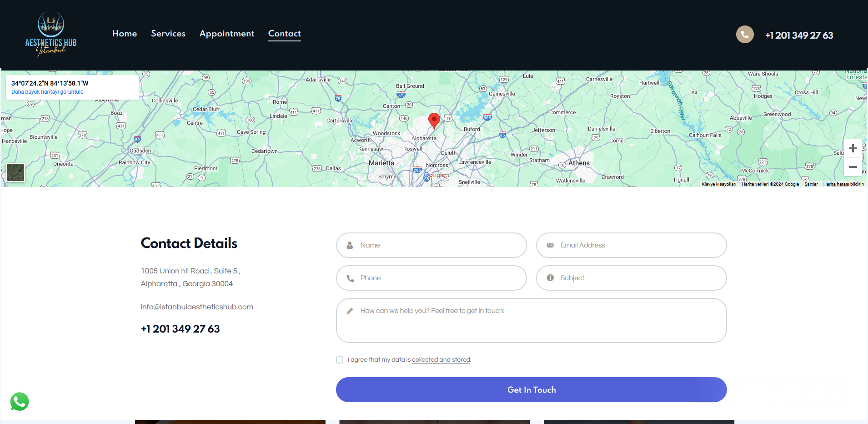868x424 pixels.
Task: Click the Cartersville label on map
Action: pyautogui.click(x=340, y=121)
